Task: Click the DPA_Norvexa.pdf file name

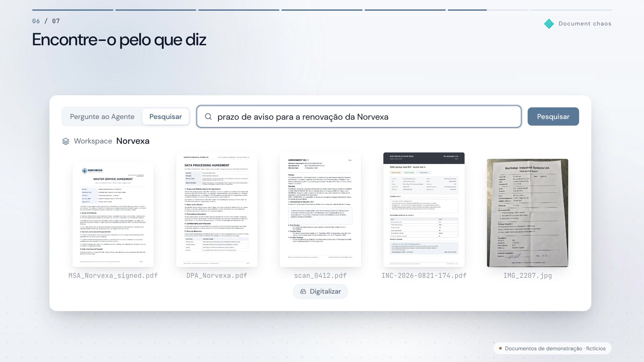Action: [x=217, y=276]
